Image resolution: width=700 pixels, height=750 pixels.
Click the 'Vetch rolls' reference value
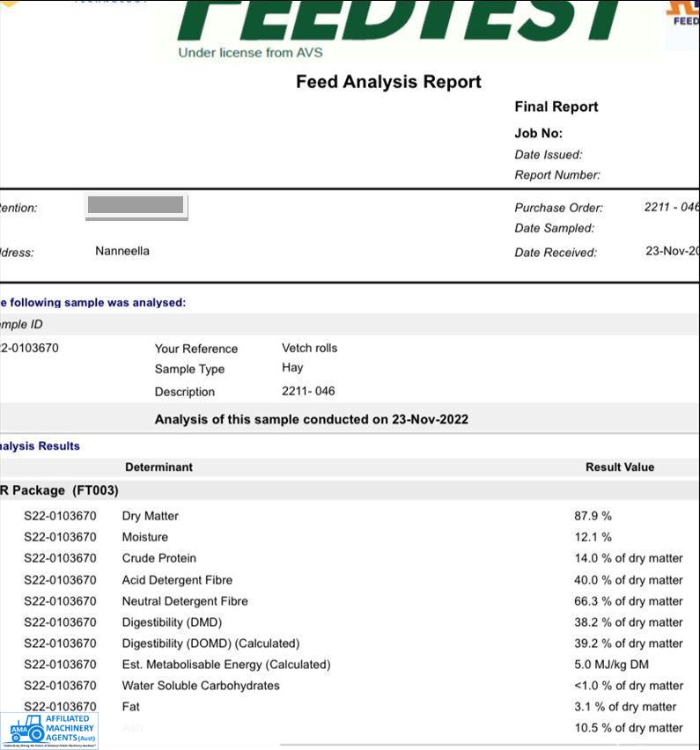[x=309, y=348]
